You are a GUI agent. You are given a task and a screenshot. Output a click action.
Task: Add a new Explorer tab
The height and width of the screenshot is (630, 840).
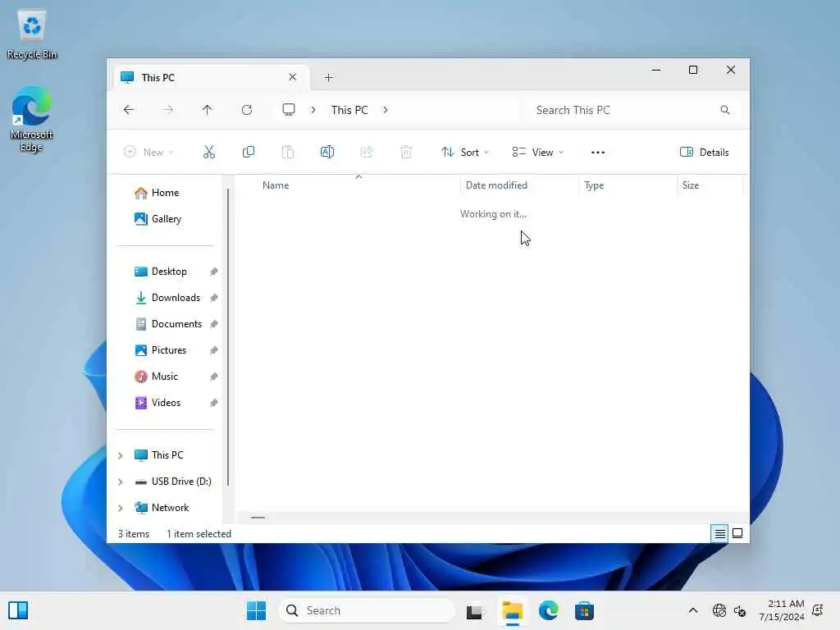[328, 78]
